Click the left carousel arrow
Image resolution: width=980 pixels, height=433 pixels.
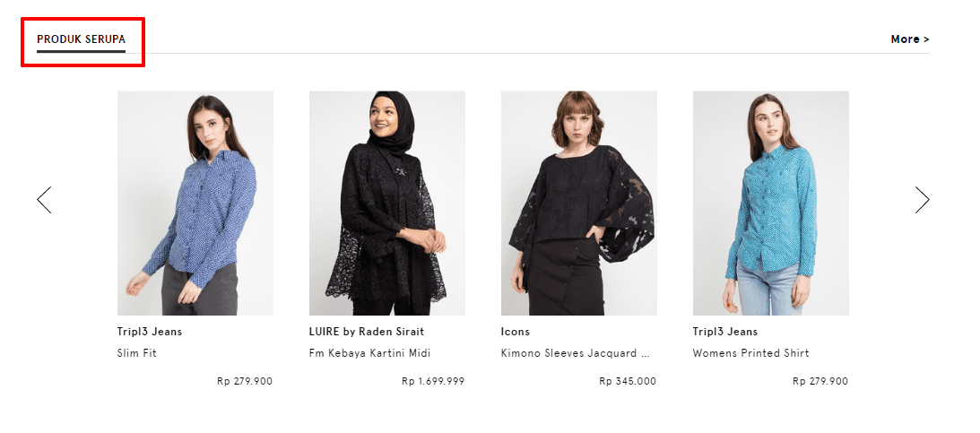point(44,200)
